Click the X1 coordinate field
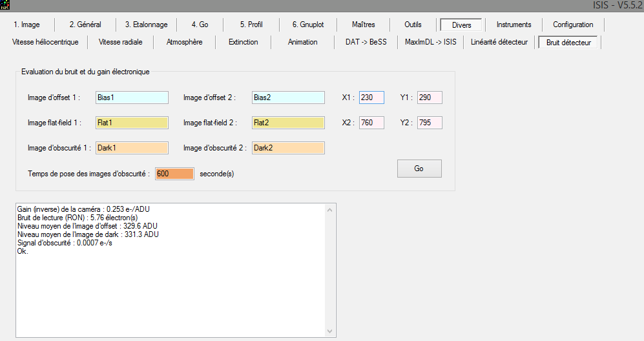 coord(371,98)
